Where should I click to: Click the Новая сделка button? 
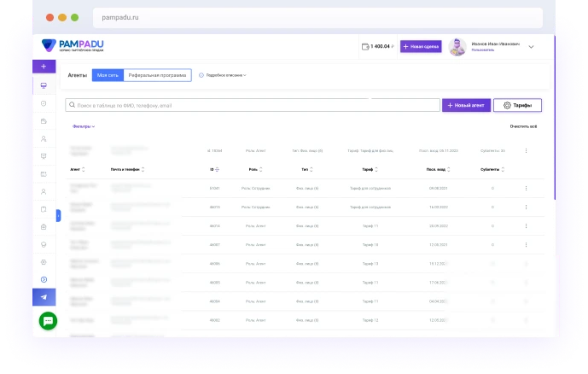tap(421, 47)
